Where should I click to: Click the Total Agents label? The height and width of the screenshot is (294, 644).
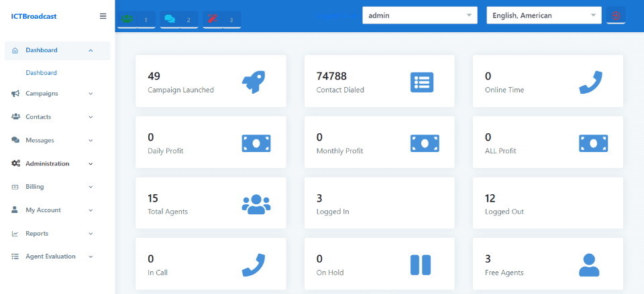pos(168,212)
